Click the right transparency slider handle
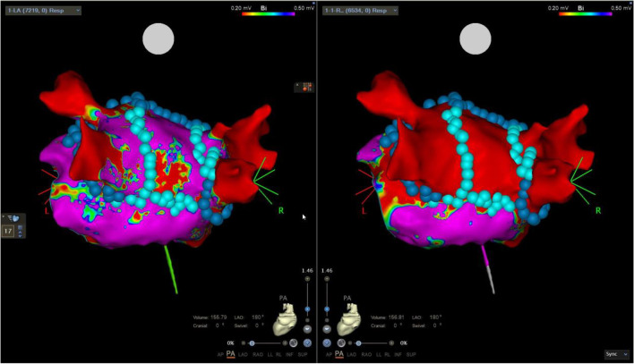Viewport: 634px width, 364px height. pyautogui.click(x=359, y=343)
